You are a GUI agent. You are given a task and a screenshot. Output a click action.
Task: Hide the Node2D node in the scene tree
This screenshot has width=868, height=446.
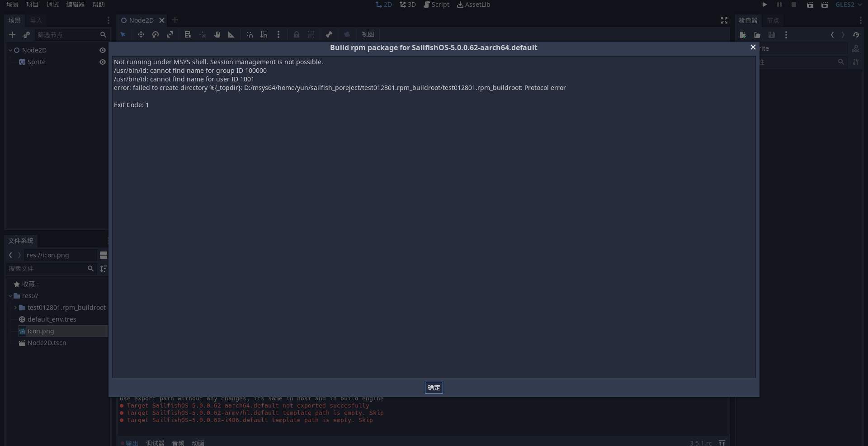pyautogui.click(x=102, y=50)
